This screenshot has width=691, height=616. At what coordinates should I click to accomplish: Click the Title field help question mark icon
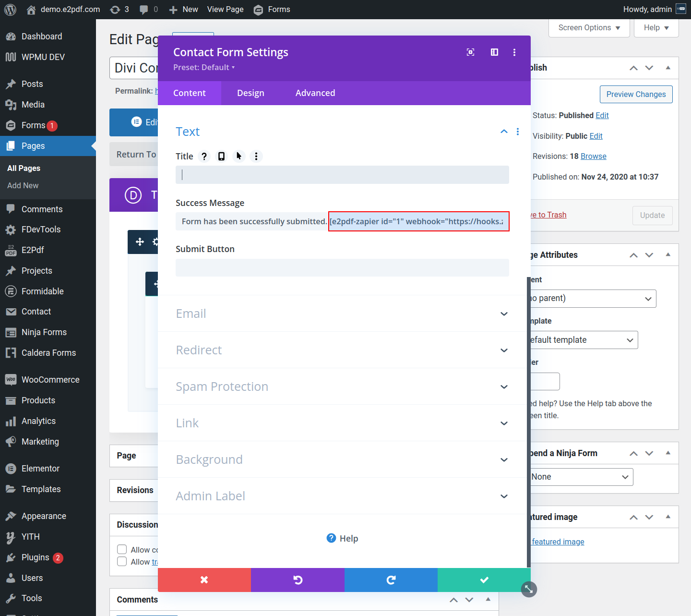click(x=204, y=156)
